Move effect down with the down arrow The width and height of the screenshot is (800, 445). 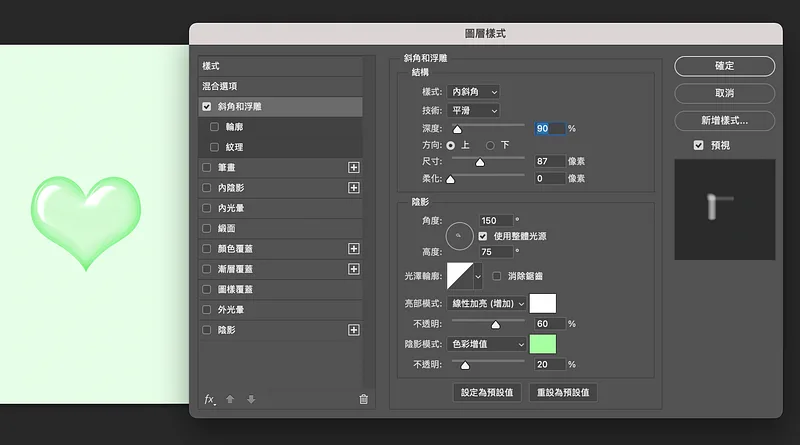(251, 399)
